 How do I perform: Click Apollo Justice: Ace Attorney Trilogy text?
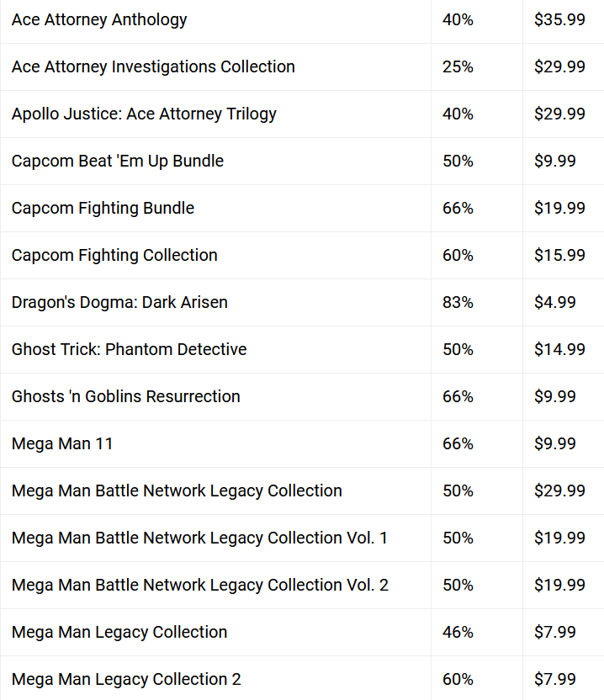click(x=144, y=114)
